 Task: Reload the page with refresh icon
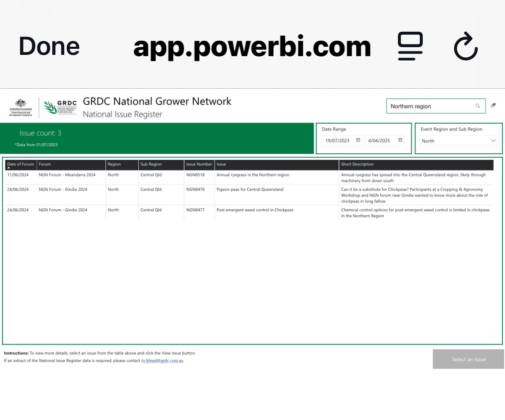pyautogui.click(x=466, y=46)
